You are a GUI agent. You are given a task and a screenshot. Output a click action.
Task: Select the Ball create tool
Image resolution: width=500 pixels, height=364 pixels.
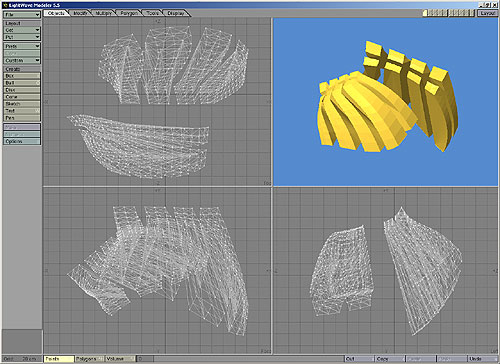coord(22,83)
